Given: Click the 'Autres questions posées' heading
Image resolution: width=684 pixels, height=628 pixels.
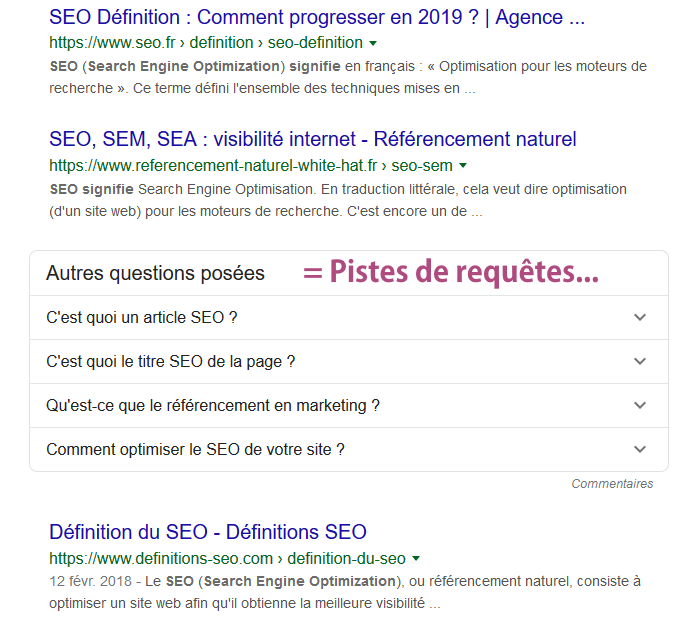Looking at the screenshot, I should pos(155,273).
